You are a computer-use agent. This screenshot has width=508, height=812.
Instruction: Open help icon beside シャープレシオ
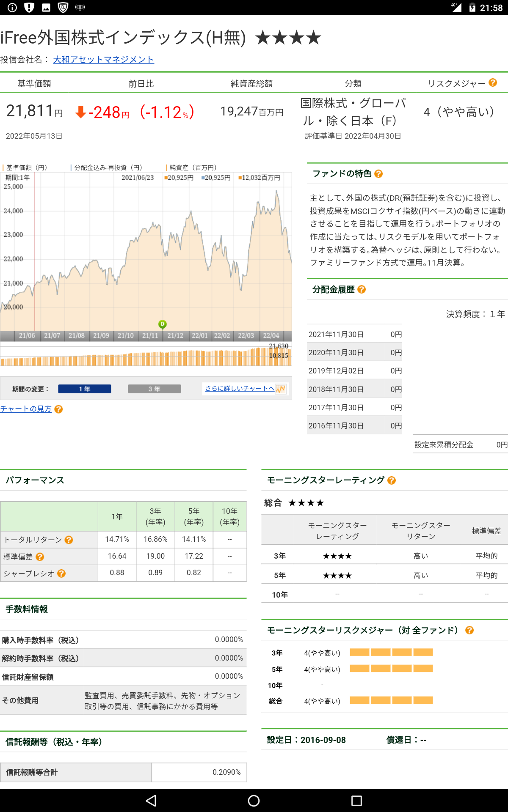point(61,573)
